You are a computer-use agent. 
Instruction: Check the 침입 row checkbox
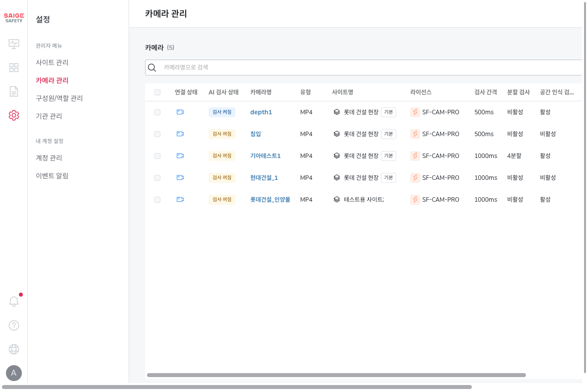click(x=157, y=134)
